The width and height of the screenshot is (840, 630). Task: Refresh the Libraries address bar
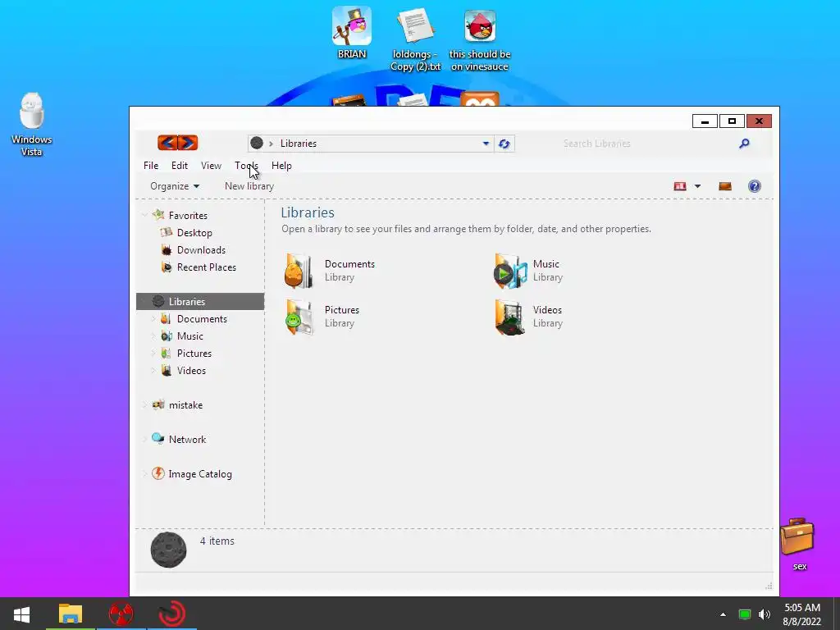pyautogui.click(x=504, y=144)
